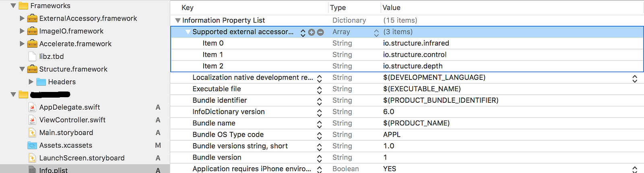The image size is (644, 173).
Task: Collapse the Frameworks folder
Action: click(x=13, y=6)
